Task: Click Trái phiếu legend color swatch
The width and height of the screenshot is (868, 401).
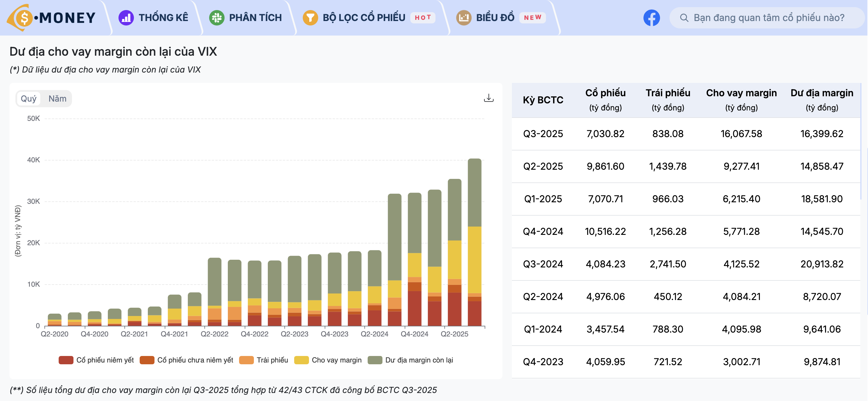Action: (x=246, y=360)
